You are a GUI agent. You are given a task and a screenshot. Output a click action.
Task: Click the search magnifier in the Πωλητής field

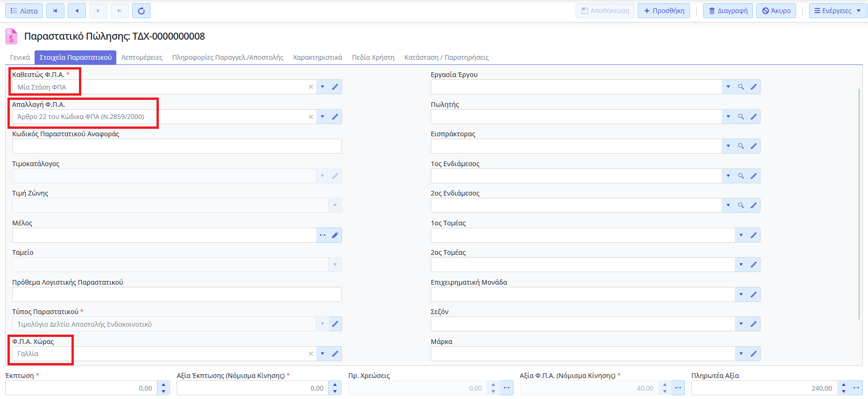(740, 117)
